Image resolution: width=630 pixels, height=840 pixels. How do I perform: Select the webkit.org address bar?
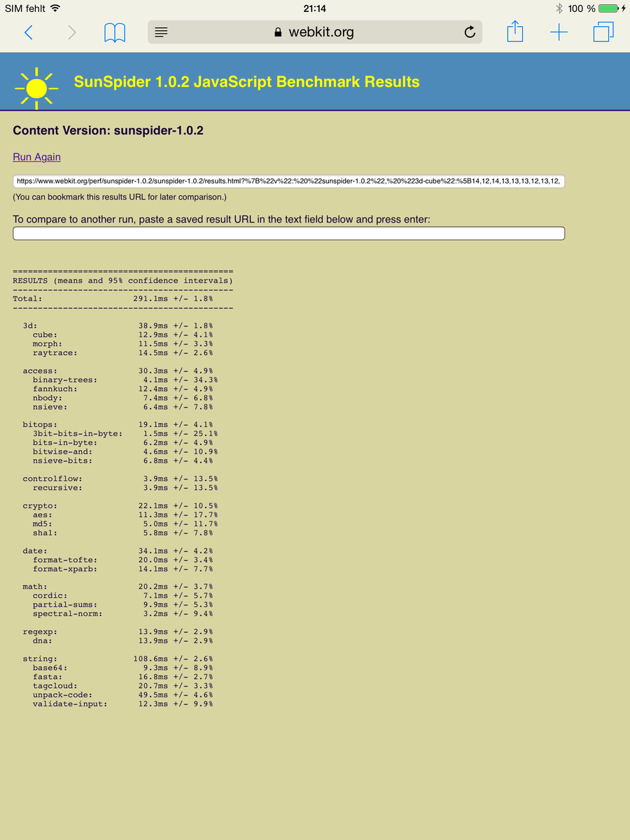pos(315,32)
